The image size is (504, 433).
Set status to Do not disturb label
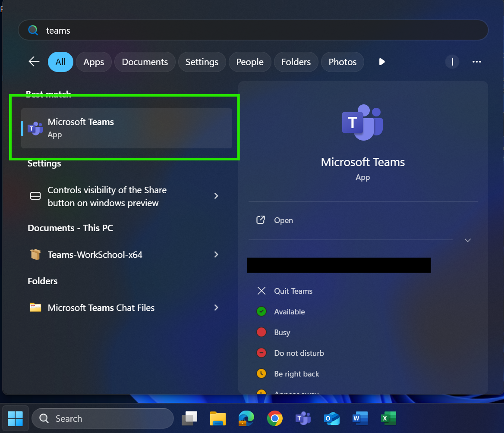point(299,353)
